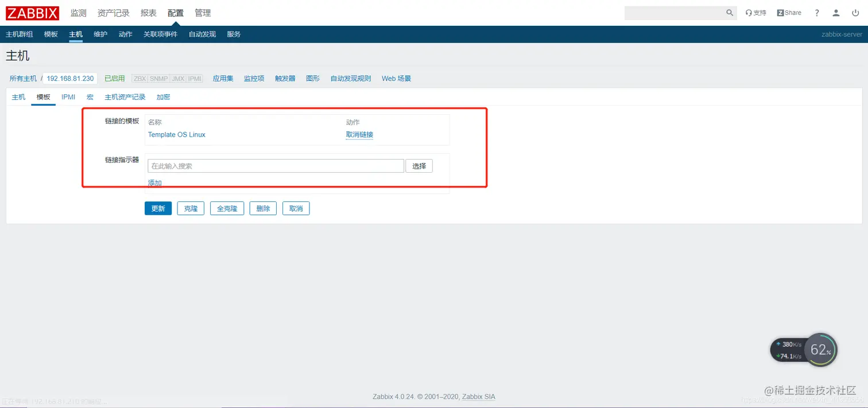Image resolution: width=868 pixels, height=408 pixels.
Task: Click the search magnifier icon
Action: point(730,13)
